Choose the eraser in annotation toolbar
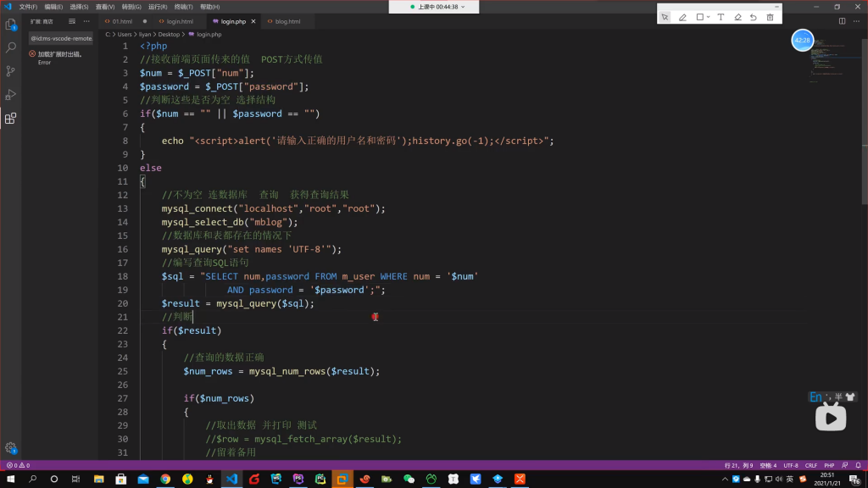868x488 pixels. click(x=737, y=17)
